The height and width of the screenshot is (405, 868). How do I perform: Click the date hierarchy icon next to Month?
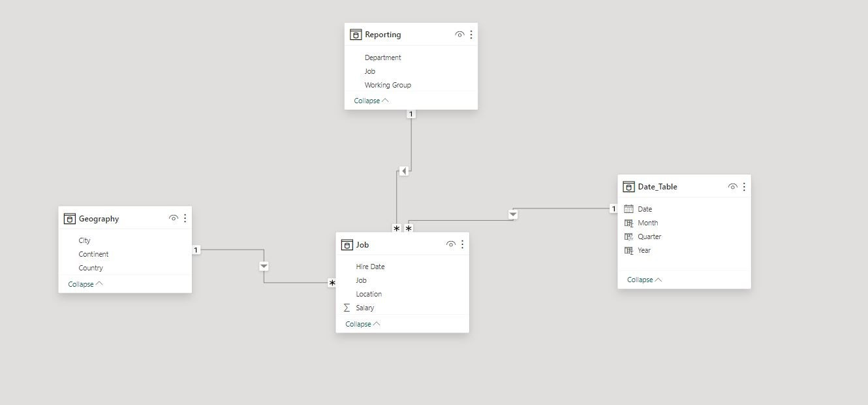628,223
